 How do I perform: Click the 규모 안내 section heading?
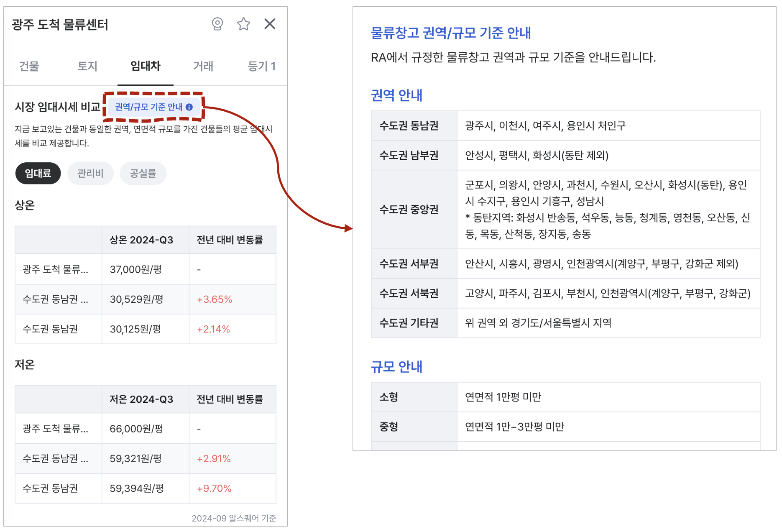click(x=397, y=367)
